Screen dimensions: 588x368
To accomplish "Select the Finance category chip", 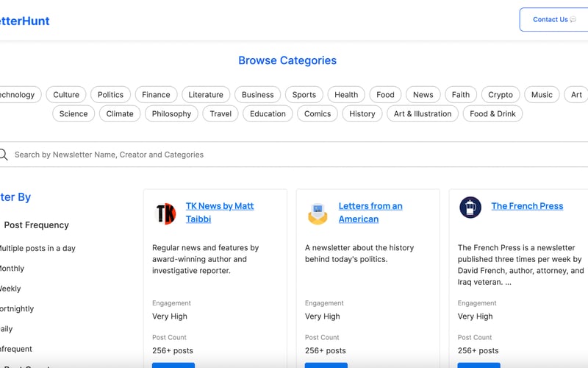I will coord(156,95).
